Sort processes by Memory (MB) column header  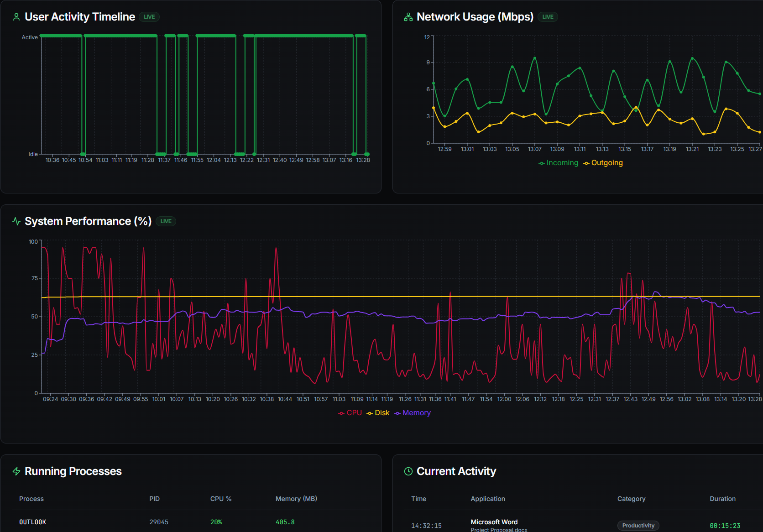pyautogui.click(x=296, y=499)
